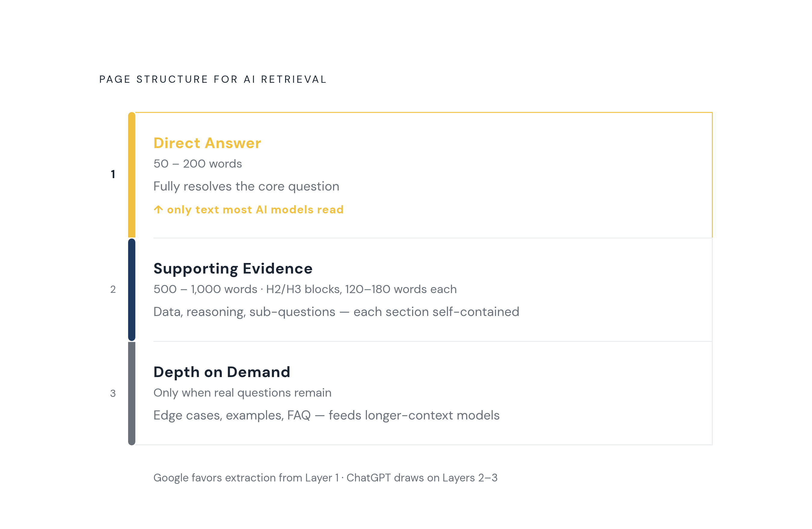Click the '50 – 200 words' text
The height and width of the screenshot is (529, 812).
point(198,163)
